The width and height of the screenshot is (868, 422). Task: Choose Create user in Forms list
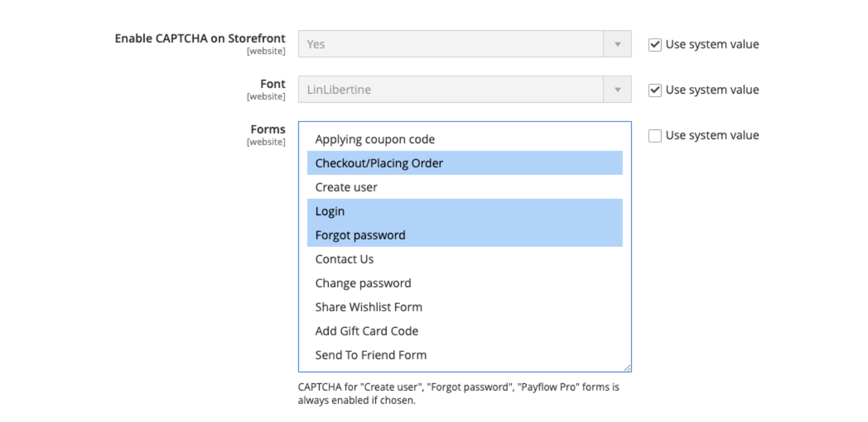click(x=346, y=187)
